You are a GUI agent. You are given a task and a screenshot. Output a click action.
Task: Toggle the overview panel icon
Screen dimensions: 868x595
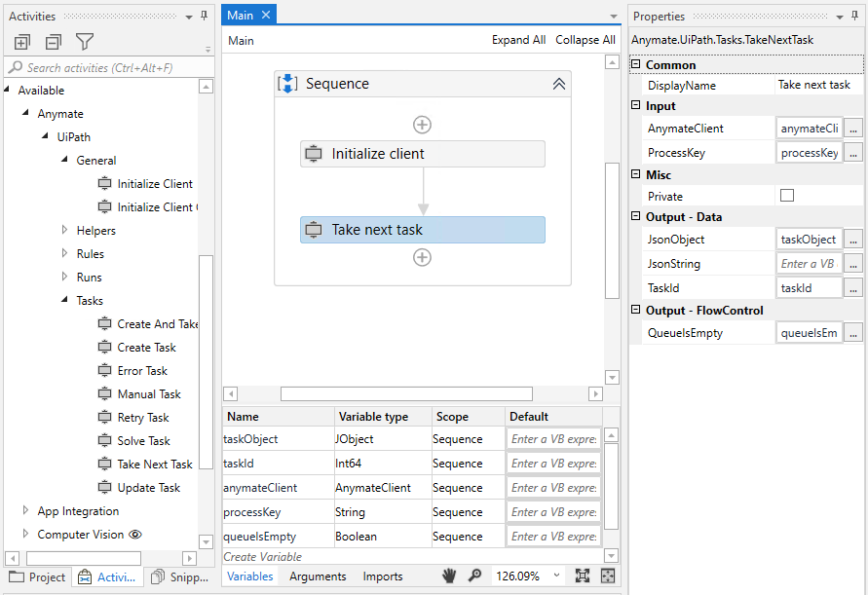pyautogui.click(x=608, y=576)
